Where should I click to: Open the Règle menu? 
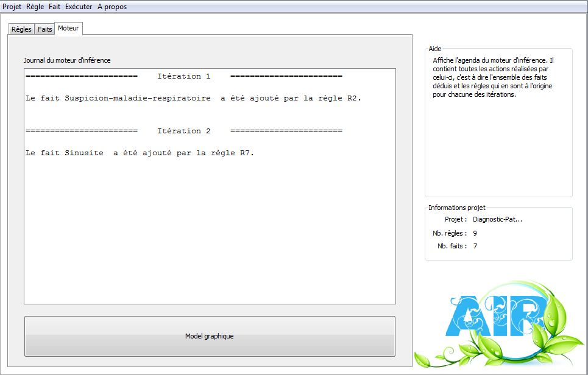(35, 7)
